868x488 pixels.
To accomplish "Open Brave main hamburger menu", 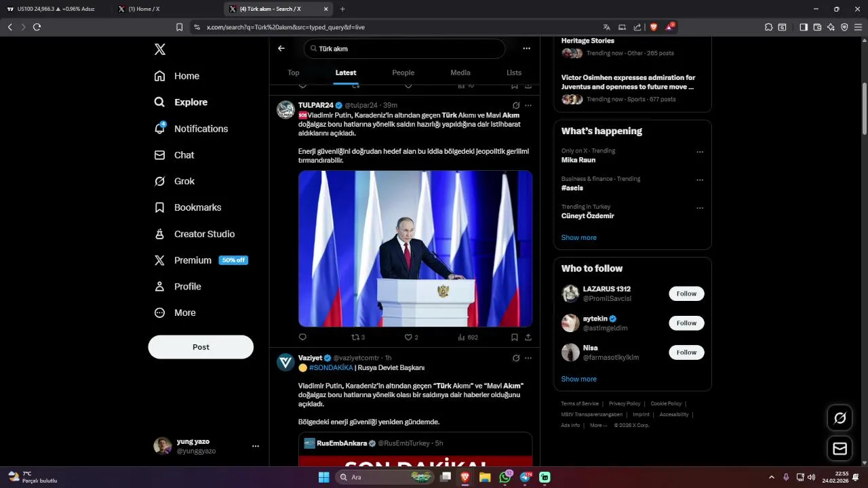I will click(x=858, y=27).
